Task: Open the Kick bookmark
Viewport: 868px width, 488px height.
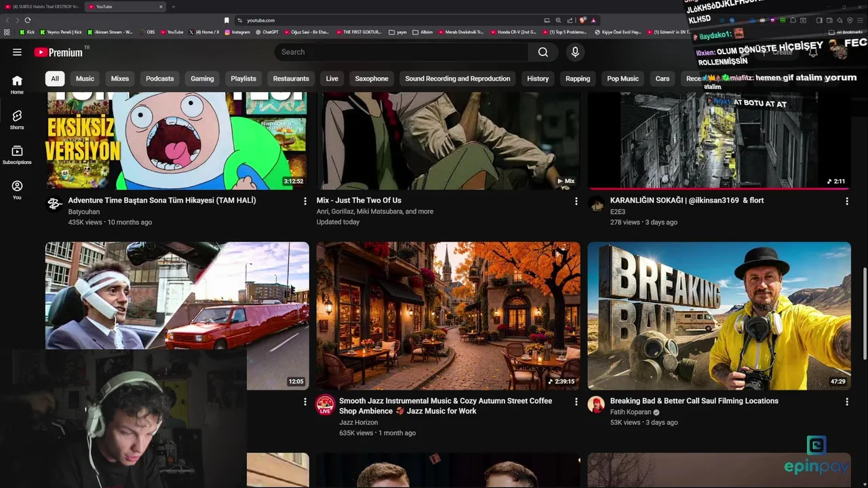Action: (27, 32)
